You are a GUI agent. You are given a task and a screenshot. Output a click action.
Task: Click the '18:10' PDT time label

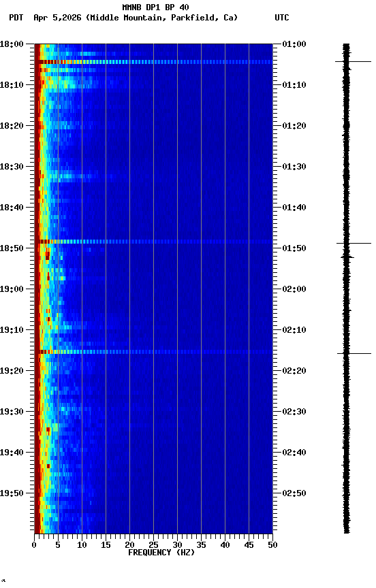(x=12, y=85)
